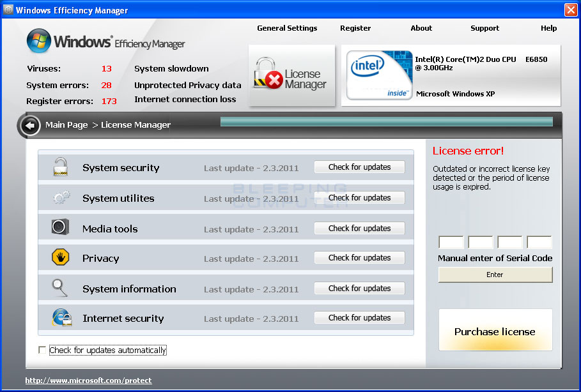The height and width of the screenshot is (392, 581).
Task: Open the microsoft.com/protect link
Action: [x=88, y=380]
